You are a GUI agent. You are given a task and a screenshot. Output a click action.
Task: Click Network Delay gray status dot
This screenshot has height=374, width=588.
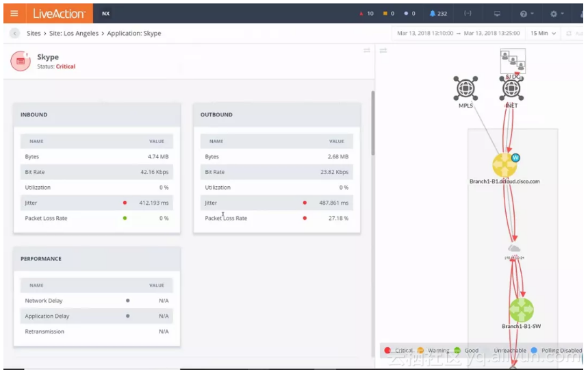(x=128, y=301)
